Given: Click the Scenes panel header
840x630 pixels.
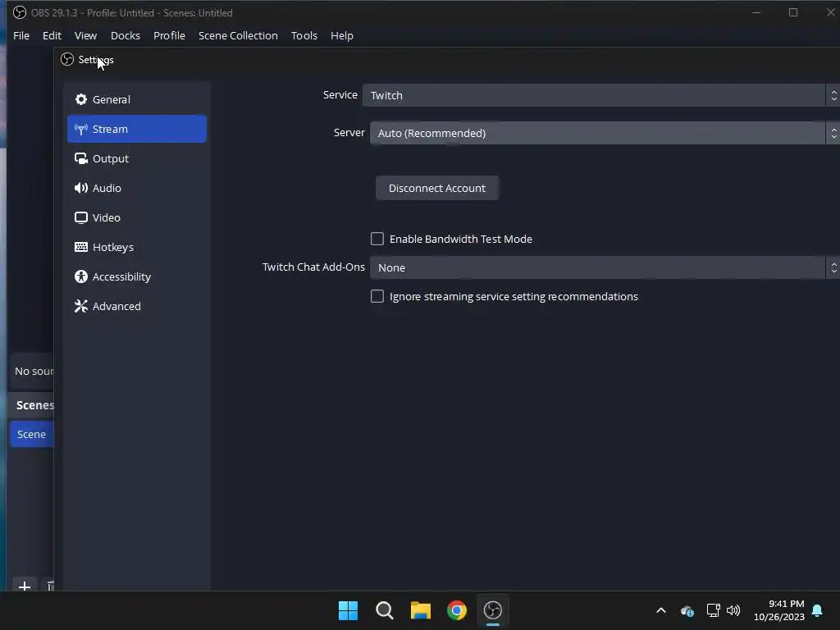Looking at the screenshot, I should 34,405.
